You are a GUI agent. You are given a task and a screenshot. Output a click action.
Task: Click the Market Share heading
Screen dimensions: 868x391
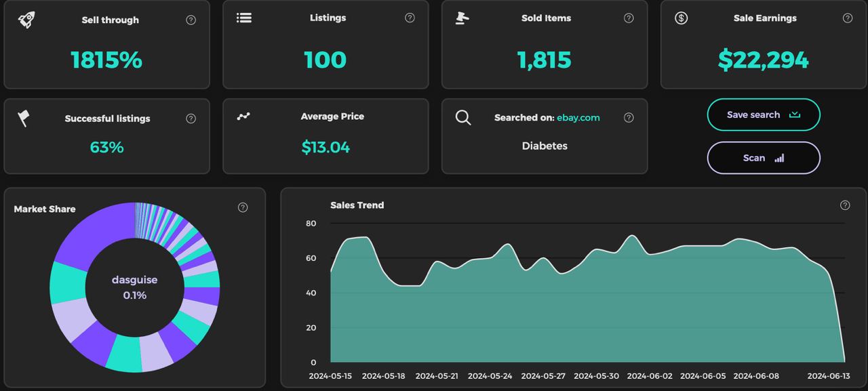pos(45,209)
